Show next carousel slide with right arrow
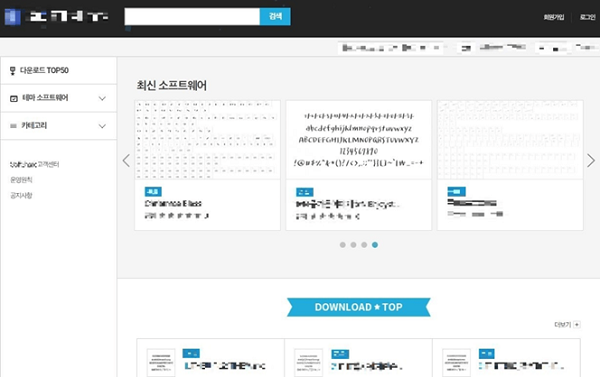Image resolution: width=600 pixels, height=377 pixels. point(591,160)
